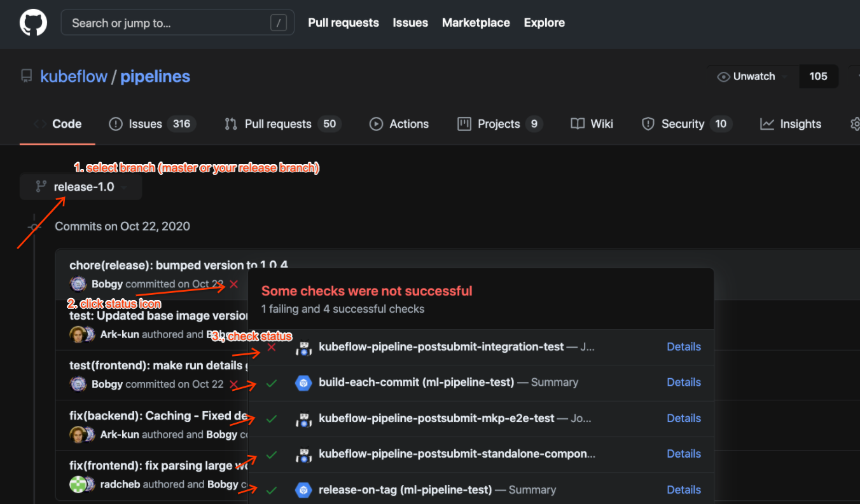Open the Unwatch dropdown
This screenshot has width=860, height=504.
pos(753,76)
